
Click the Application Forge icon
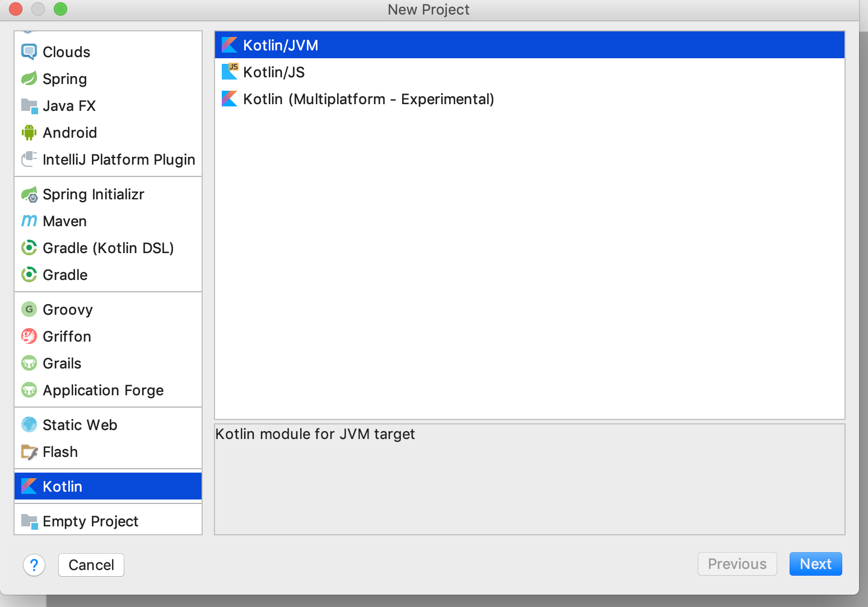click(29, 390)
